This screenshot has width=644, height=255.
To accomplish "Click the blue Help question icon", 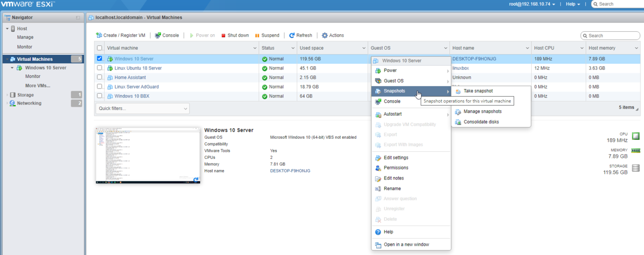I will coord(378,232).
